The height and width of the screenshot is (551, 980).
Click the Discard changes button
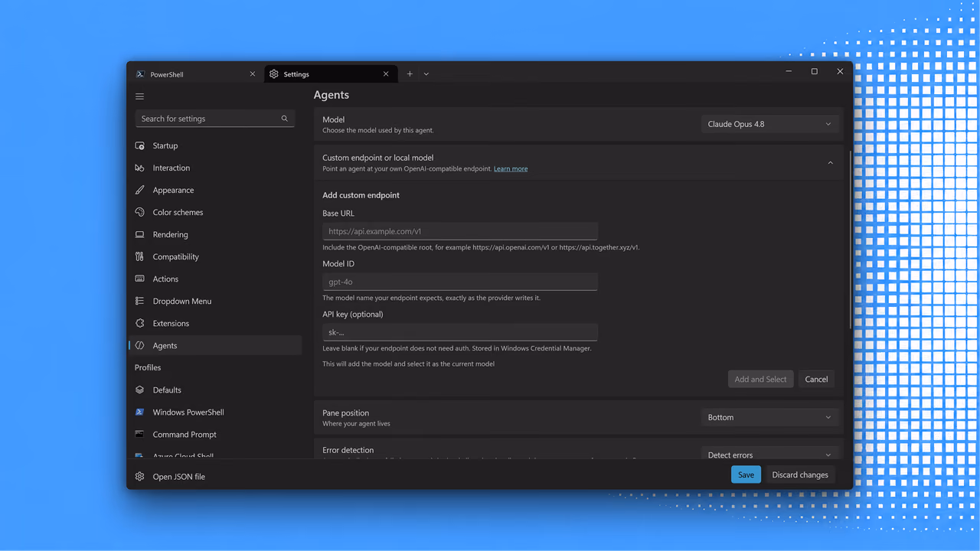click(x=800, y=474)
